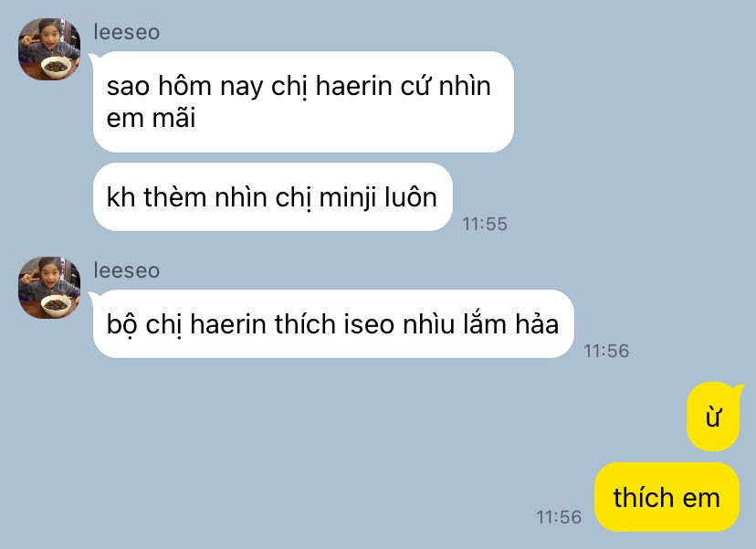Tap the 'leeseo' name above 'bộ chị haerin' message

pyautogui.click(x=126, y=270)
